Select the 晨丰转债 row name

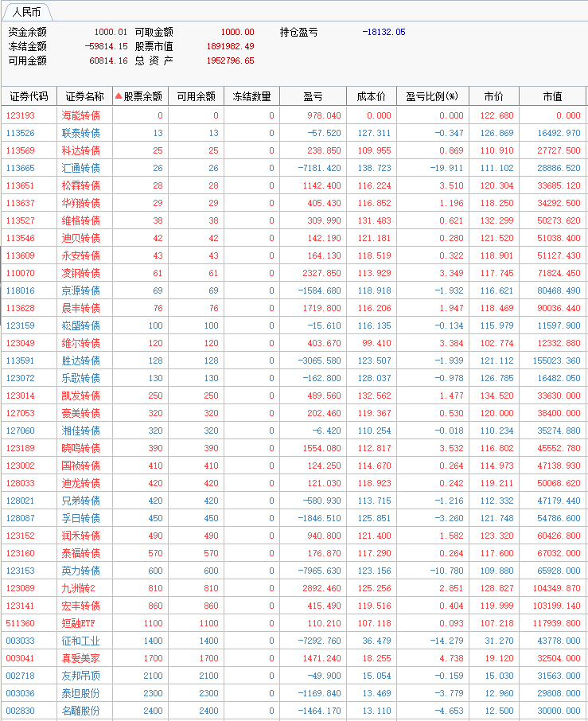(x=81, y=308)
